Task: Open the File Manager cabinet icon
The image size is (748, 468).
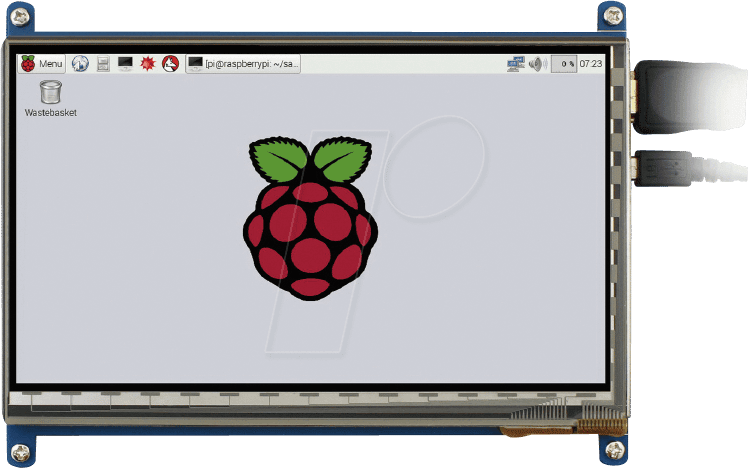Action: [103, 63]
